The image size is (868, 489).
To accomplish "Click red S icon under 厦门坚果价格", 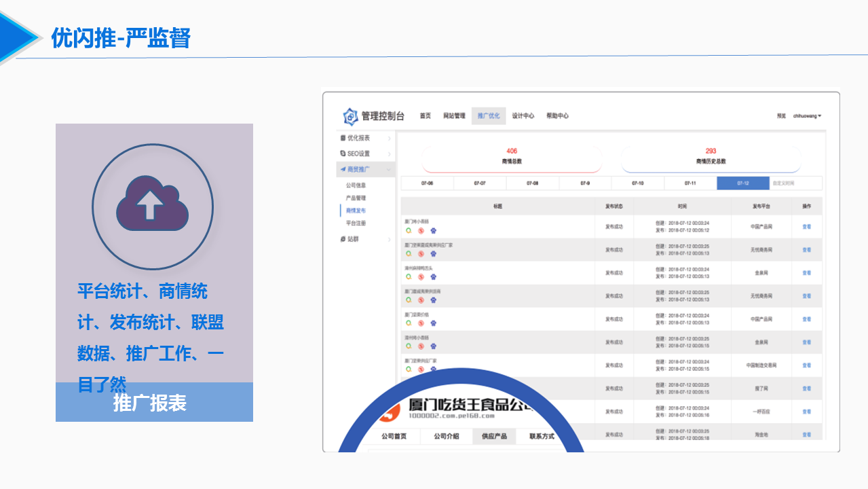I will 421,323.
